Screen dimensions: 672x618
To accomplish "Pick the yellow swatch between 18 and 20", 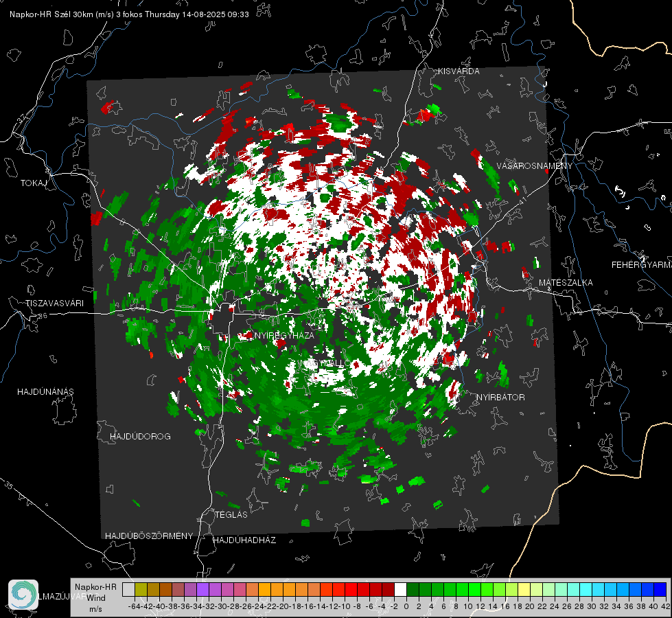I will coord(524,589).
